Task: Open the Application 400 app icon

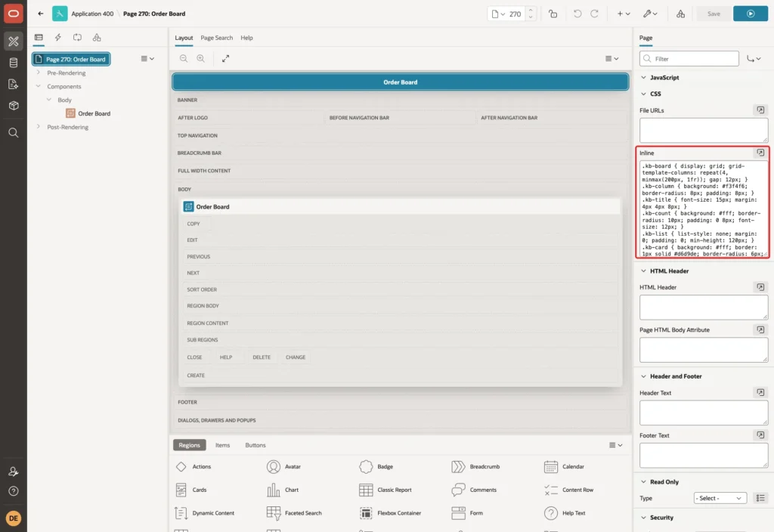Action: tap(60, 14)
